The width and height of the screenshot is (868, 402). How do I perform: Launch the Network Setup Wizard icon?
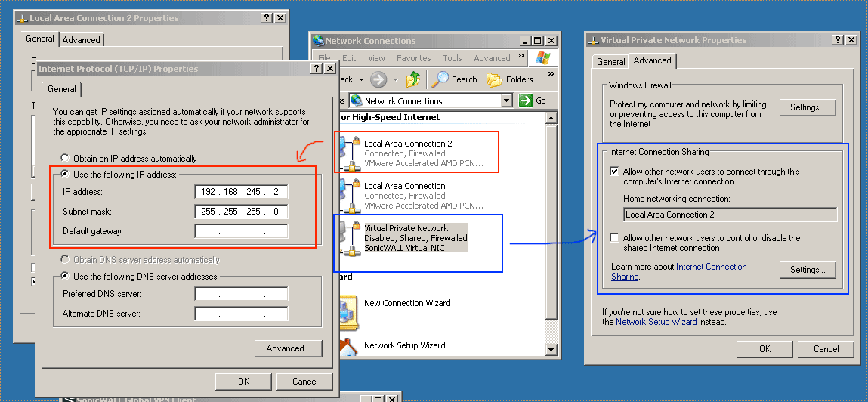[348, 348]
